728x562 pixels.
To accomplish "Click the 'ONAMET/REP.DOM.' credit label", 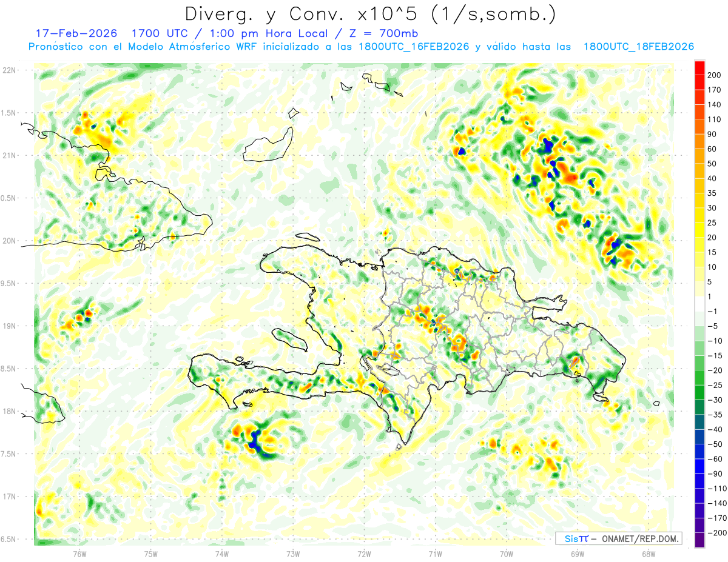I will click(x=639, y=538).
